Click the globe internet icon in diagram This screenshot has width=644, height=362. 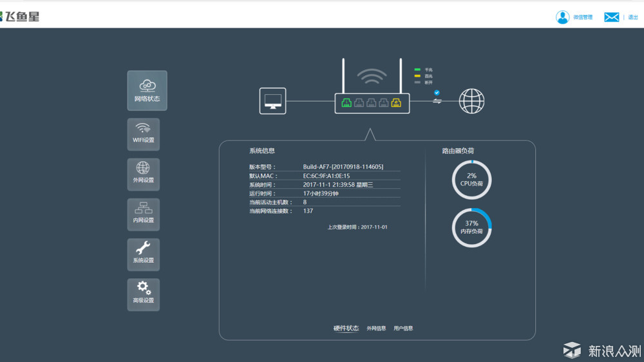(x=471, y=101)
